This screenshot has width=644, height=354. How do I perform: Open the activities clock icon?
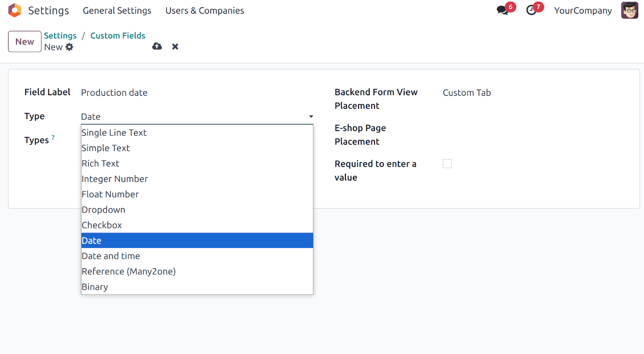point(531,11)
